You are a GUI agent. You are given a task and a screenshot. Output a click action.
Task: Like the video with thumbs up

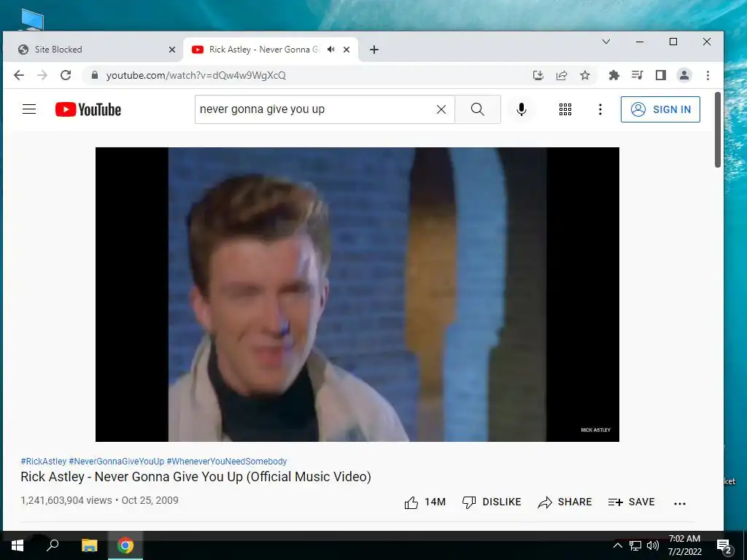point(425,502)
